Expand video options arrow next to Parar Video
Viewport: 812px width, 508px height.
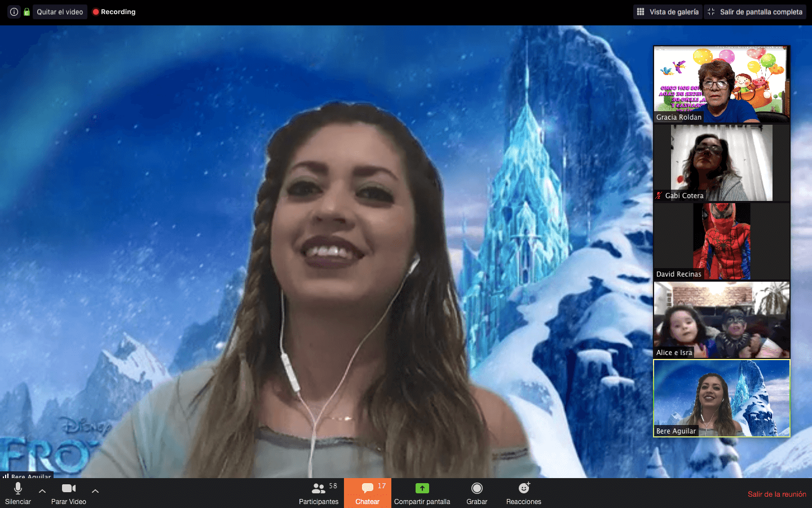95,491
